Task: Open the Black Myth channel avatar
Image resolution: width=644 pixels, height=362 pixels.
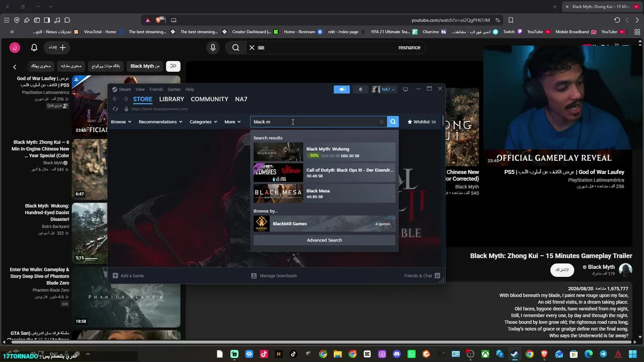Action: click(625, 269)
